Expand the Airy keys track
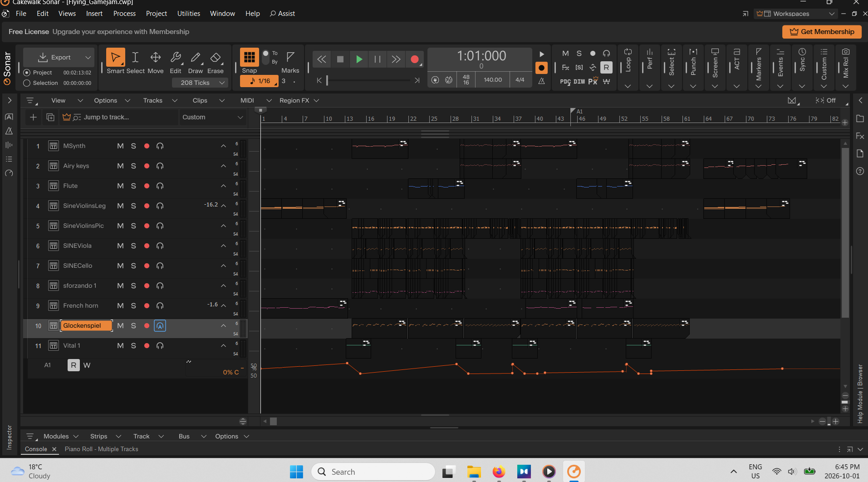 [223, 166]
